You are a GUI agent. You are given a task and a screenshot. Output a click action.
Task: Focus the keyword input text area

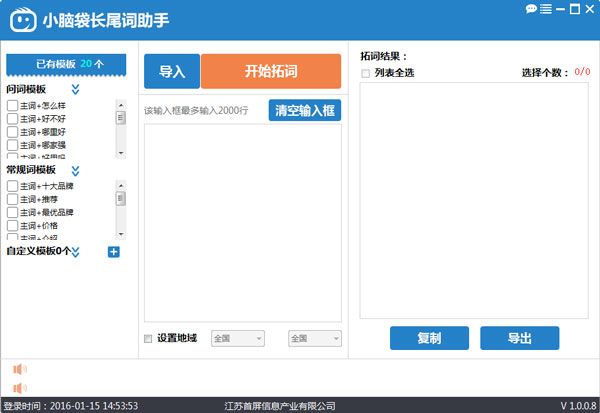click(x=243, y=223)
